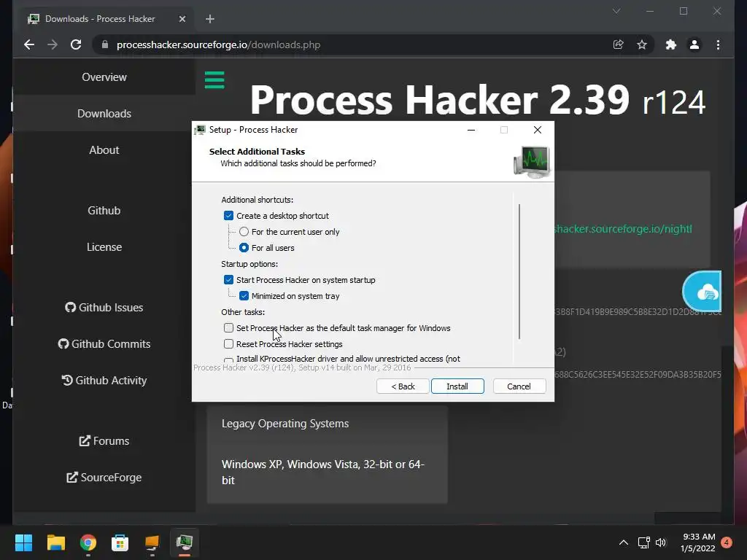This screenshot has height=560, width=747.
Task: Open Windows Start menu
Action: (x=23, y=542)
